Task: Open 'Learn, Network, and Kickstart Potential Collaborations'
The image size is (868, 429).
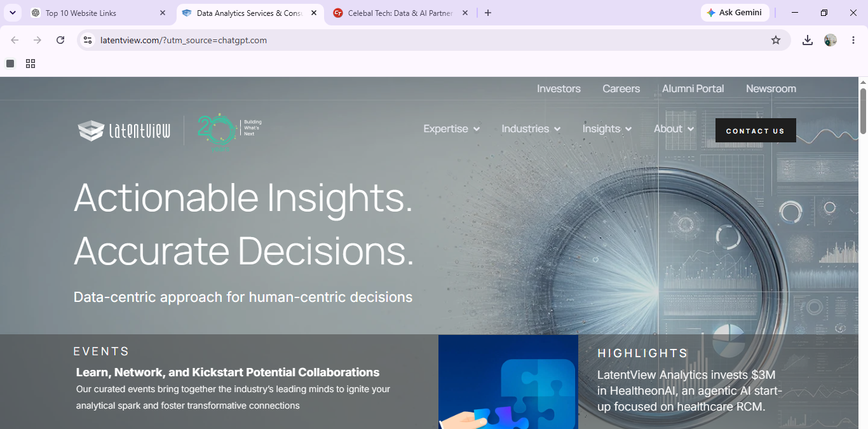Action: tap(227, 372)
